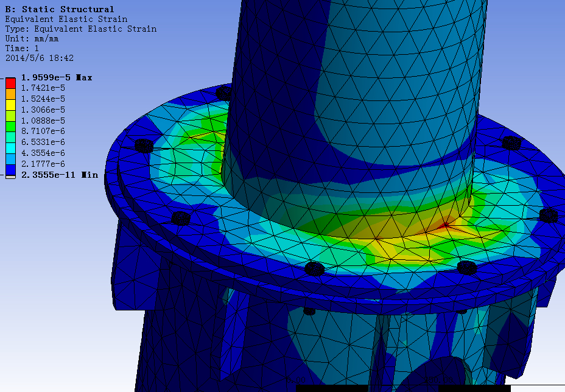Select the 'B: Static Structural' title text
This screenshot has height=392, width=565.
60,9
